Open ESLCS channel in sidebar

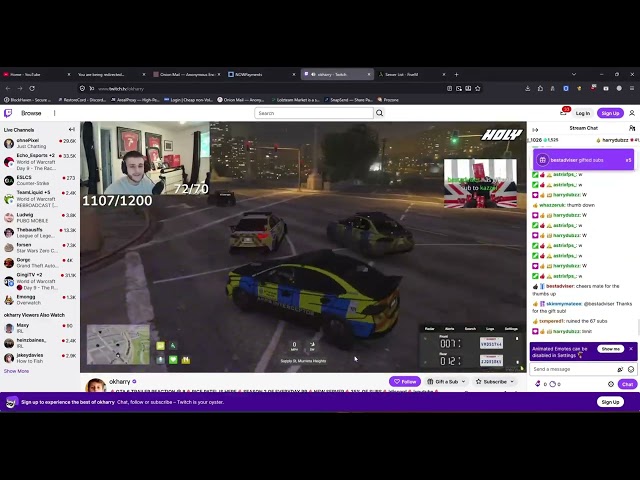(x=40, y=180)
